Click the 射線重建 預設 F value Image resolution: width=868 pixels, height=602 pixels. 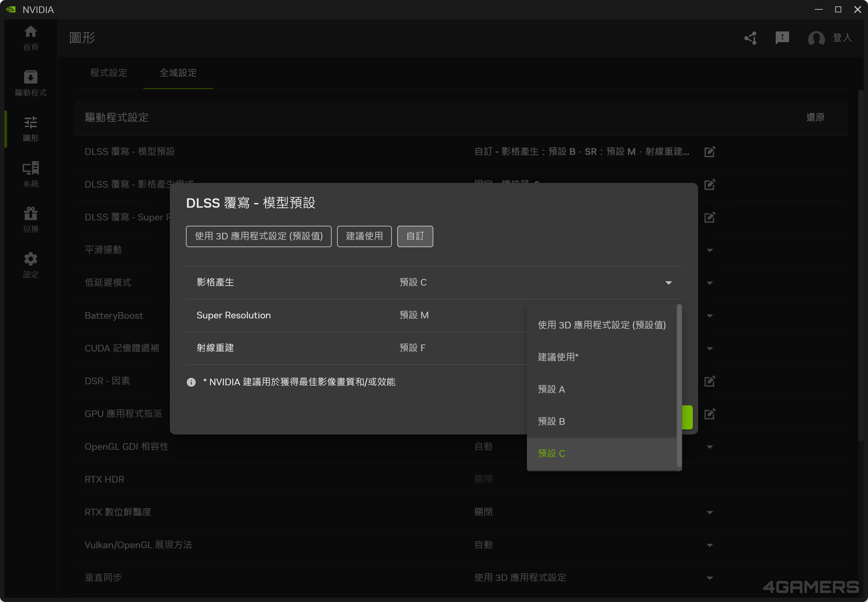point(413,348)
